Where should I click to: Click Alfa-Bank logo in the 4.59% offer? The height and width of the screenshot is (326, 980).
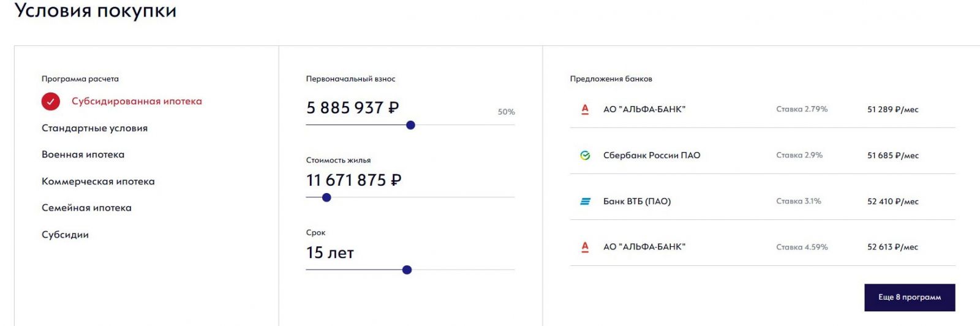click(x=585, y=247)
